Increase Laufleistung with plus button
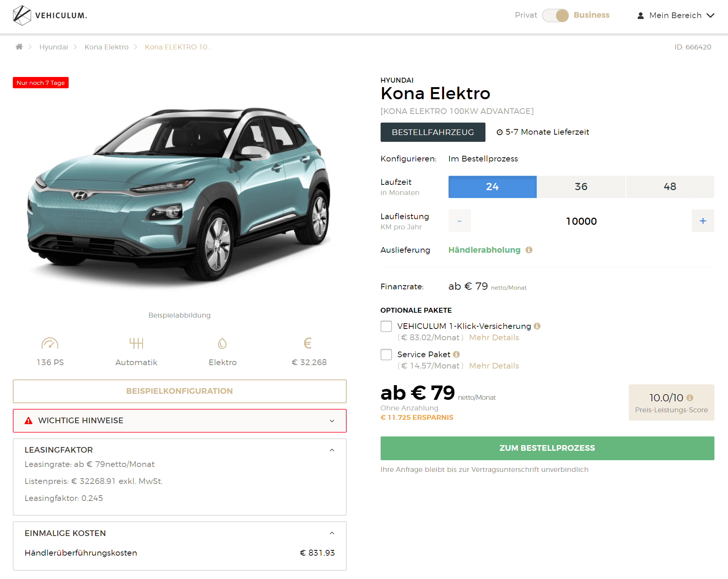This screenshot has width=728, height=579. point(703,221)
